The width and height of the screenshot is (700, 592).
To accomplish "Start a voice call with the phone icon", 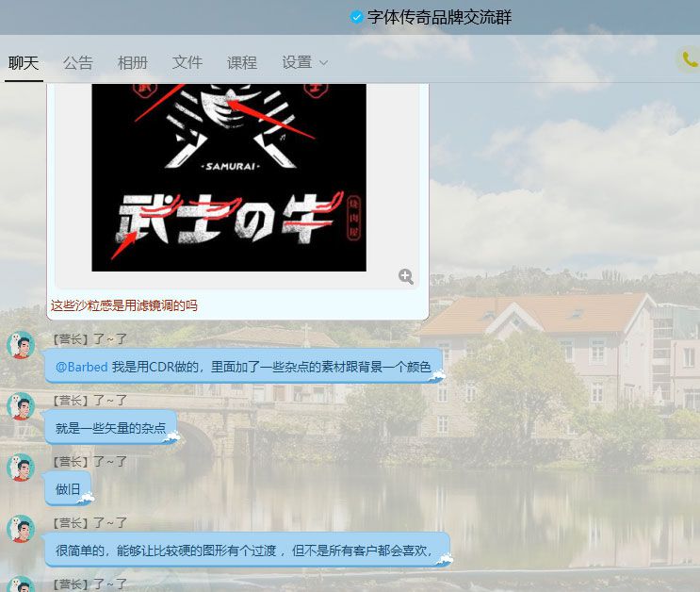I will click(x=690, y=59).
